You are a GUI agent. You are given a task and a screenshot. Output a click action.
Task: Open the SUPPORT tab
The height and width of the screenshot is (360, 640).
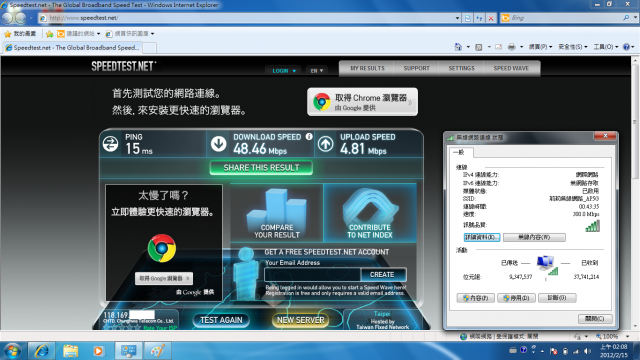[416, 68]
